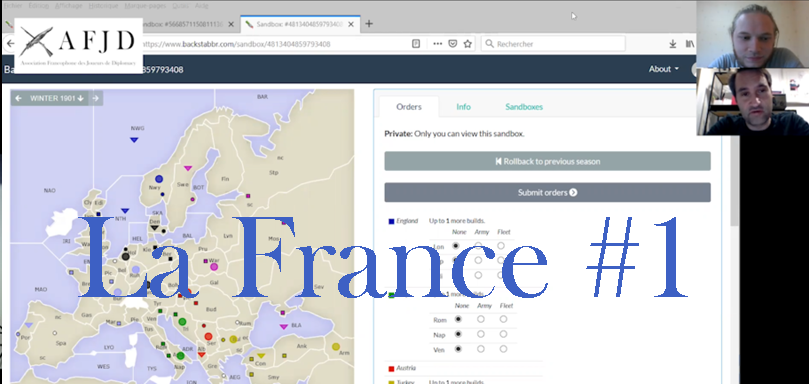809x384 pixels.
Task: Go to the previous season on the map
Action: pyautogui.click(x=19, y=98)
